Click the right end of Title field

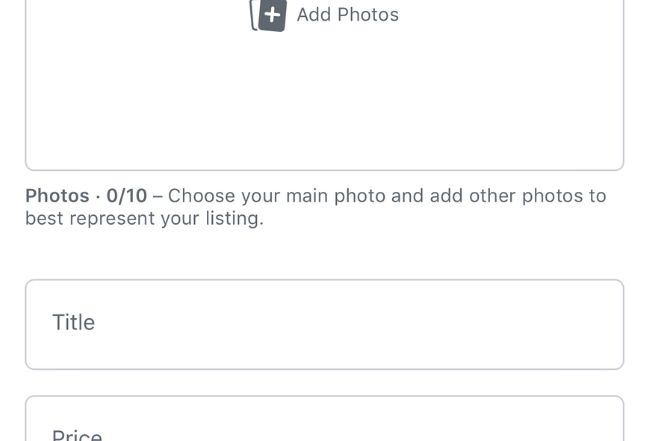(x=590, y=324)
